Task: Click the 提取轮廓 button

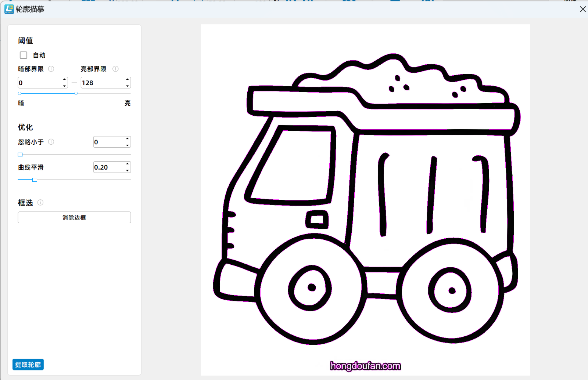Action: point(28,365)
